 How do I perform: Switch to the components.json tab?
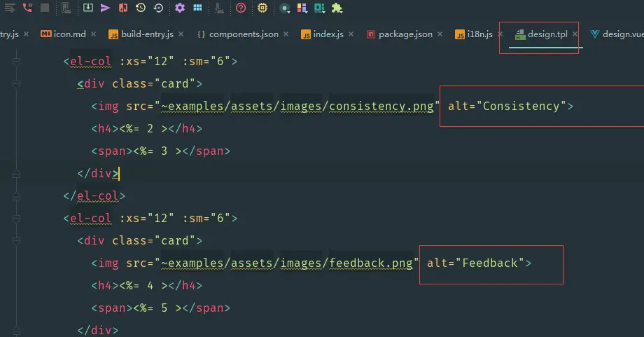pyautogui.click(x=244, y=34)
